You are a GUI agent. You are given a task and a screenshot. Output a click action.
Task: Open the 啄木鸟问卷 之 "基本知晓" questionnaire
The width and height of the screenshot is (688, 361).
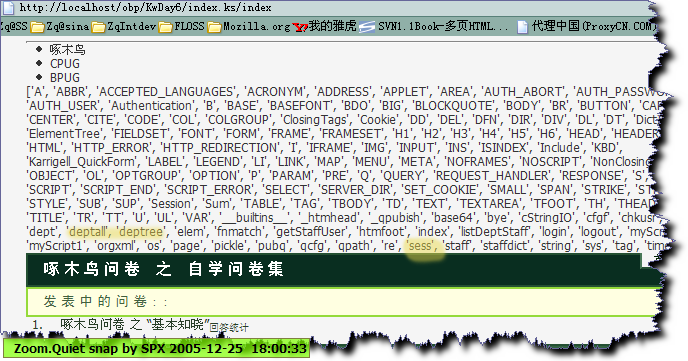(135, 325)
